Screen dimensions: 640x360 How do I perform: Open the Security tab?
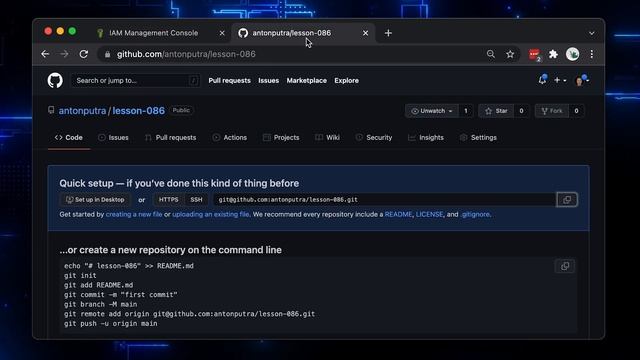[x=373, y=138]
